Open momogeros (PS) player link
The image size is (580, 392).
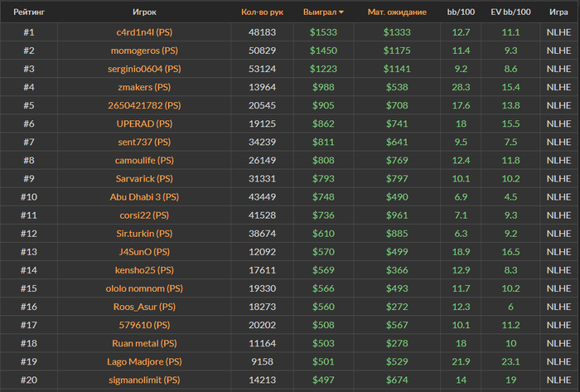(x=144, y=51)
